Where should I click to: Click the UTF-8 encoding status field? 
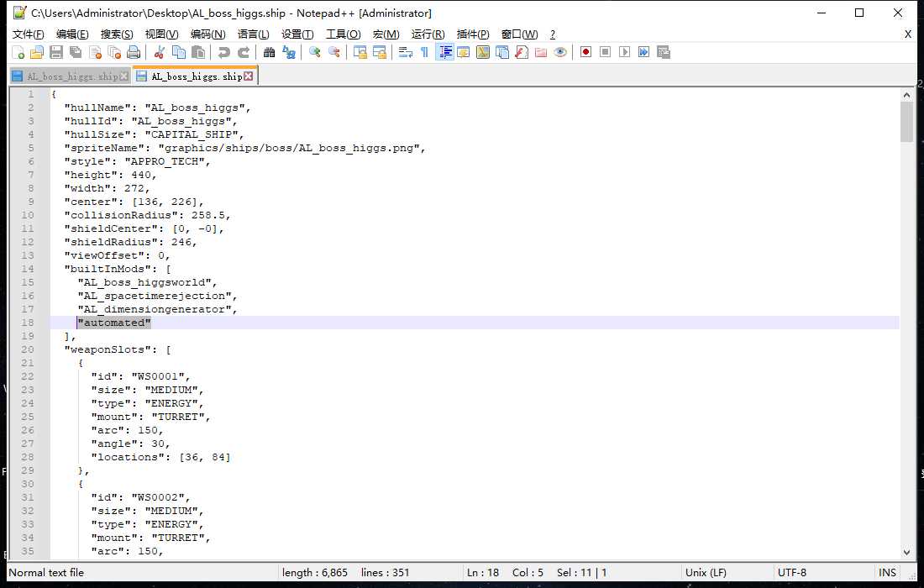click(792, 573)
